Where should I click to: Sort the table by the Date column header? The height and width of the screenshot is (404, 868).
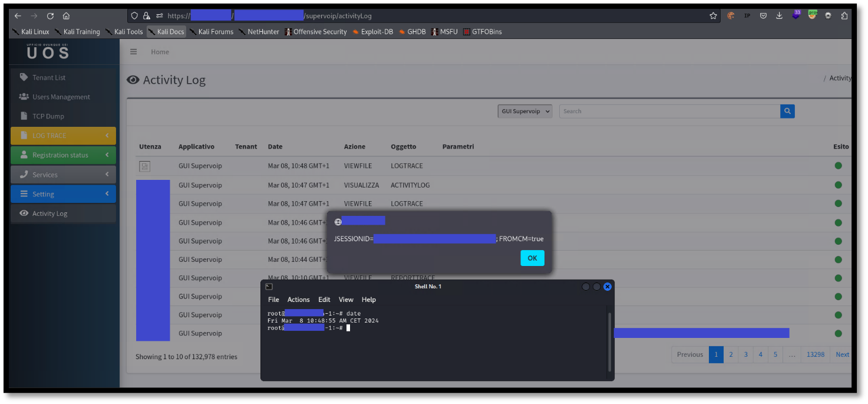coord(275,146)
